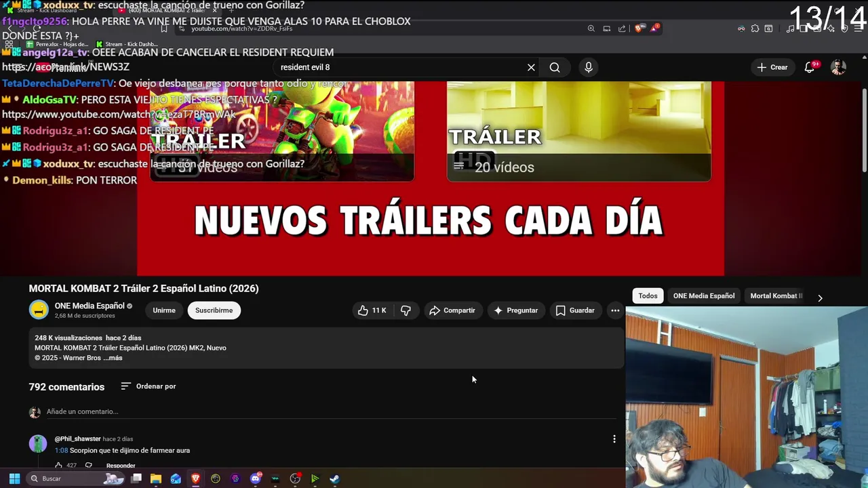Click the zoom magnifier in address bar
868x488 pixels.
pos(591,28)
